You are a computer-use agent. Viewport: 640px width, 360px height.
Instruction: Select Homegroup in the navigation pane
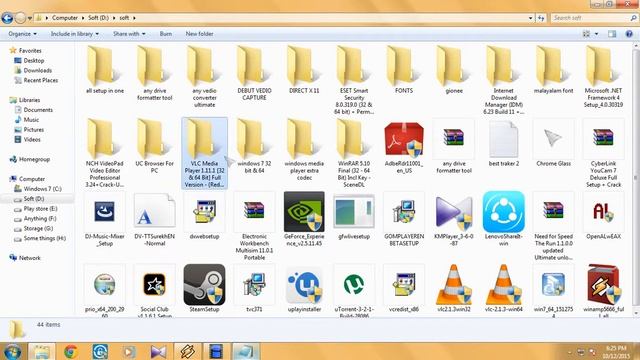(34, 159)
